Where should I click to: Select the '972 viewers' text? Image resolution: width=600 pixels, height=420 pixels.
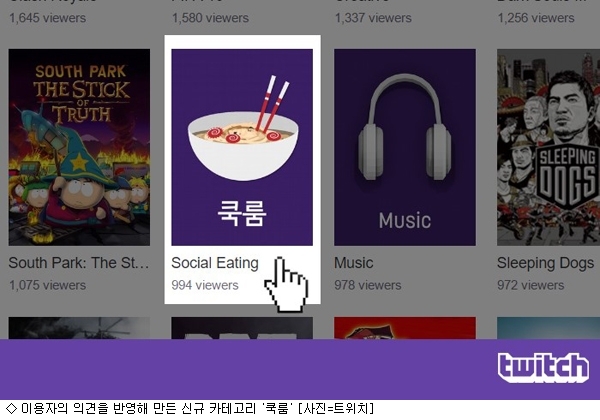tap(530, 285)
